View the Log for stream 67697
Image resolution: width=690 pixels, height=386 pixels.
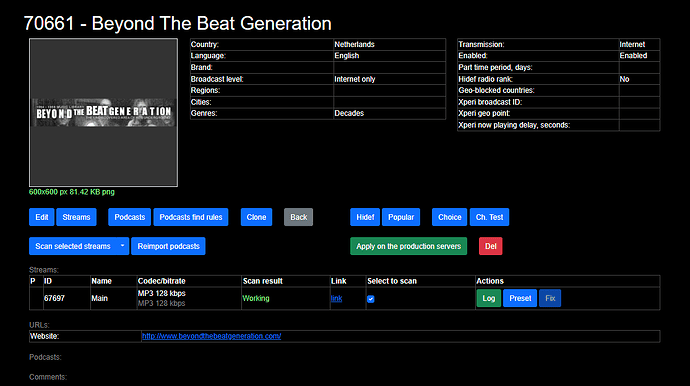[488, 298]
